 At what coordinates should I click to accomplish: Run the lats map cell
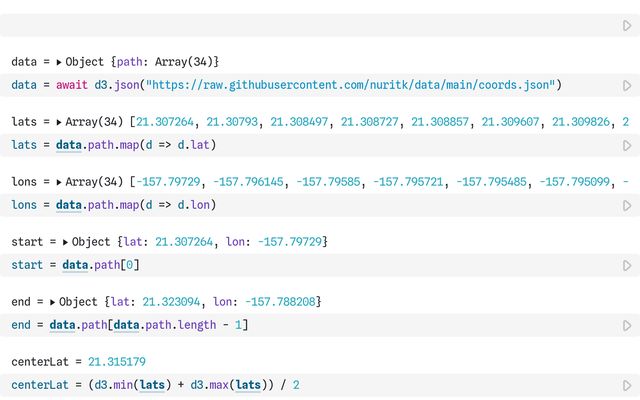point(627,145)
